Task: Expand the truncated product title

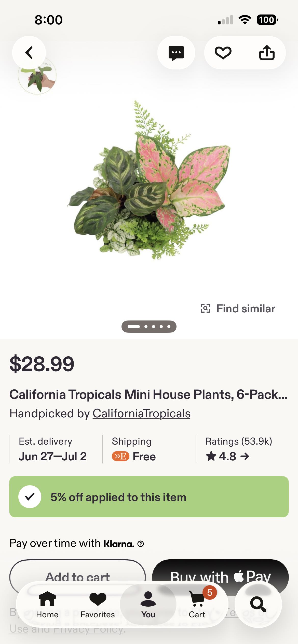Action: 148,394
